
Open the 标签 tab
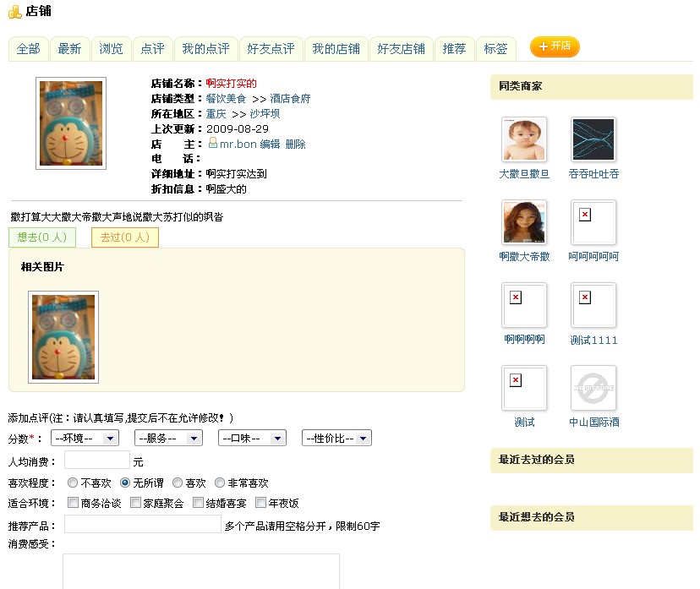pos(496,49)
